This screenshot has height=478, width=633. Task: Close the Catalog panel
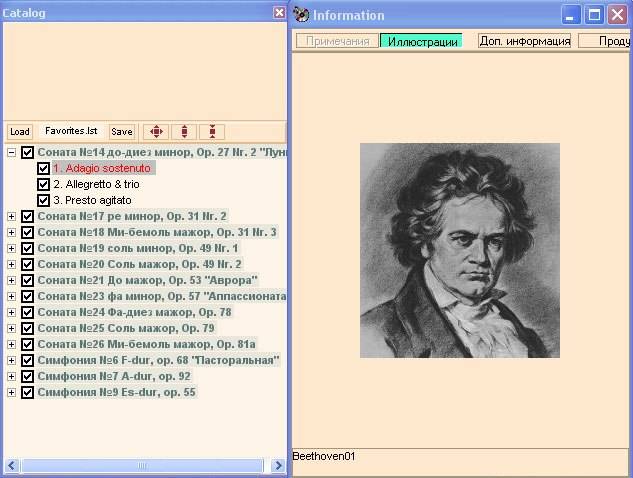[x=279, y=13]
